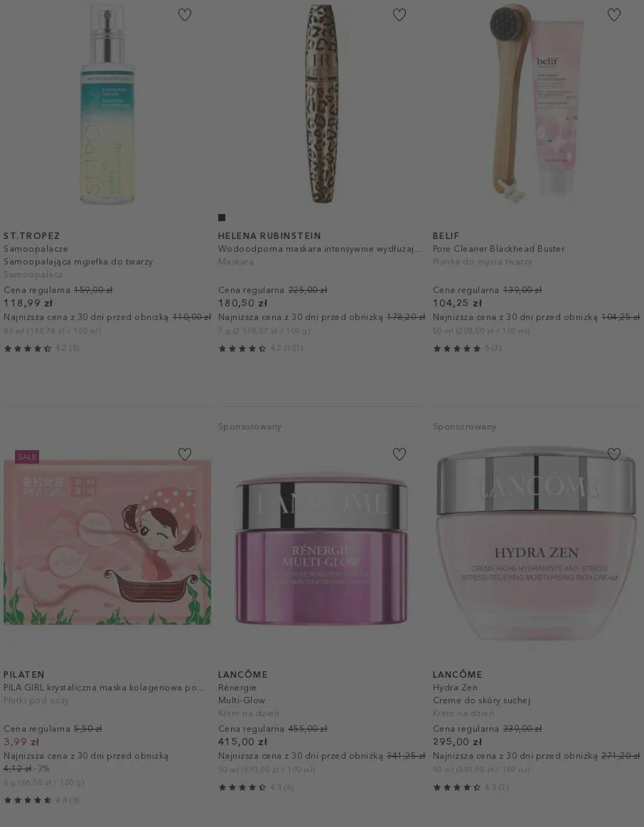644x827 pixels.
Task: Open Pila Girl eye patches image
Action: (107, 542)
